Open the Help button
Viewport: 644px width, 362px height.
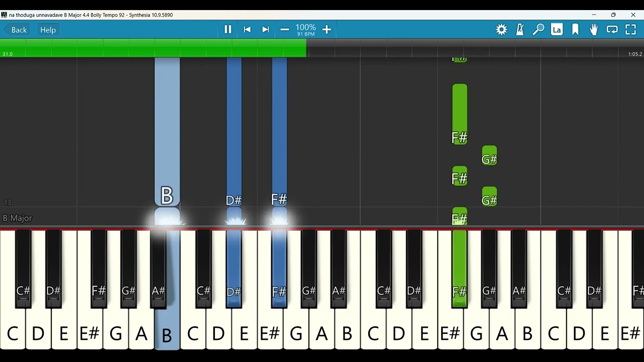point(48,30)
